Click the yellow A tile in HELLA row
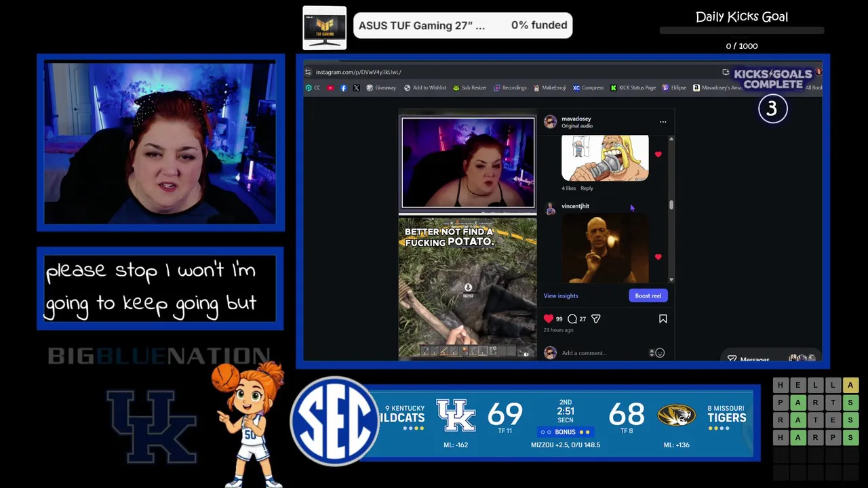 tap(850, 385)
